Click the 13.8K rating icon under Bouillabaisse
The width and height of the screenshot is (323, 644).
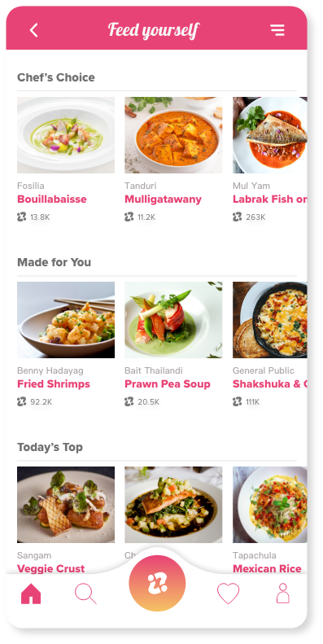pyautogui.click(x=22, y=217)
